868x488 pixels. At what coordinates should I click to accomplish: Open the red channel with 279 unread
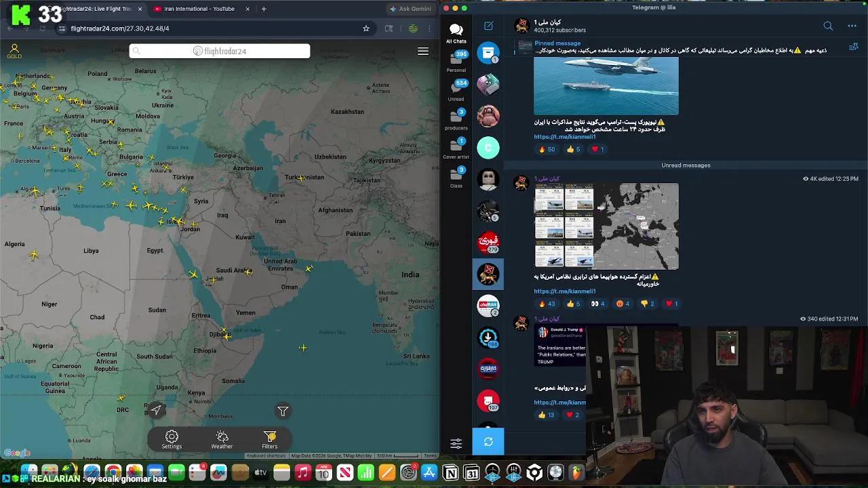point(488,241)
